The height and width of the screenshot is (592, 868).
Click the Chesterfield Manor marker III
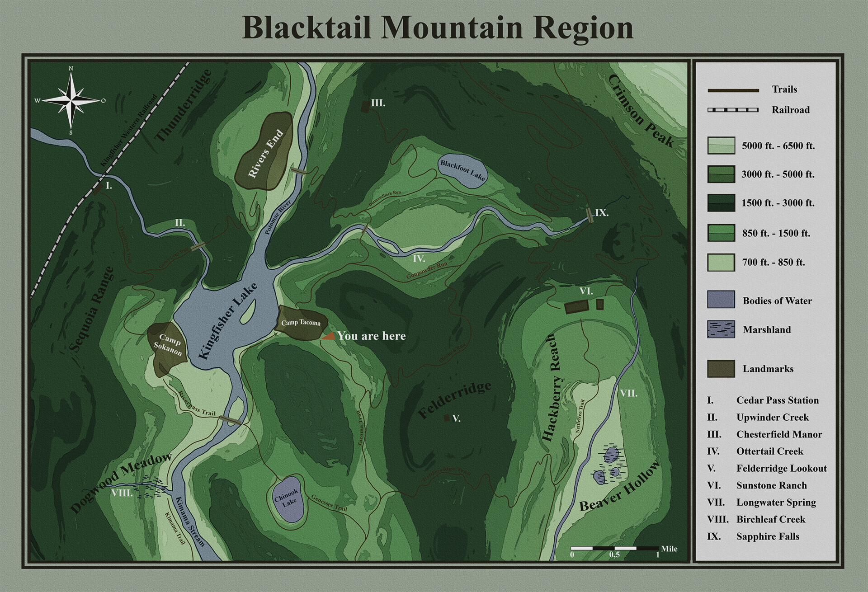[365, 106]
